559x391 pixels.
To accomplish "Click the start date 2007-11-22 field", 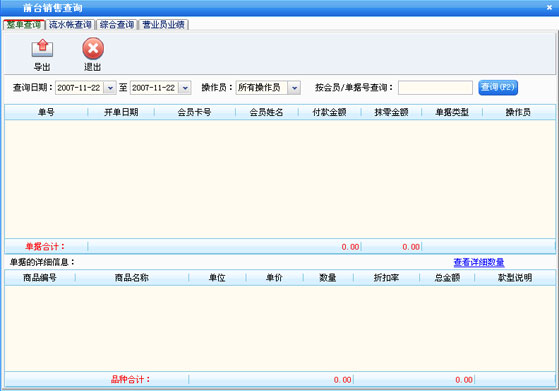I will tap(80, 88).
